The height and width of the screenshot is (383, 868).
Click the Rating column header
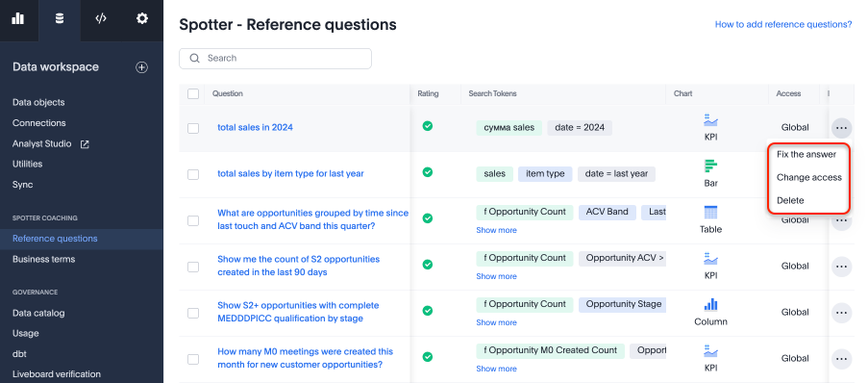point(428,93)
